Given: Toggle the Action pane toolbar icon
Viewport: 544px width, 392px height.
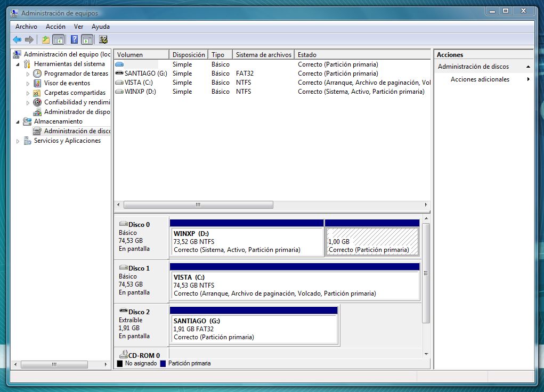Looking at the screenshot, I should [x=87, y=39].
